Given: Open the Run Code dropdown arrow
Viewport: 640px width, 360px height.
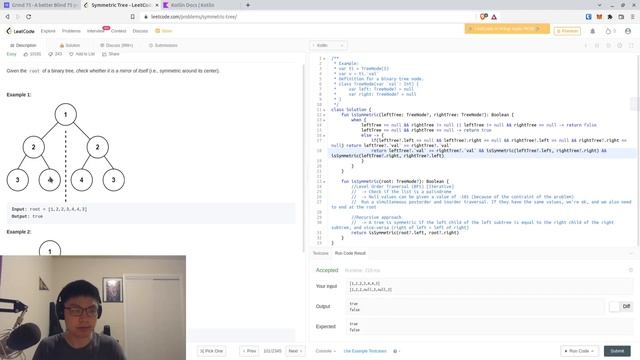Looking at the screenshot, I should coord(592,351).
